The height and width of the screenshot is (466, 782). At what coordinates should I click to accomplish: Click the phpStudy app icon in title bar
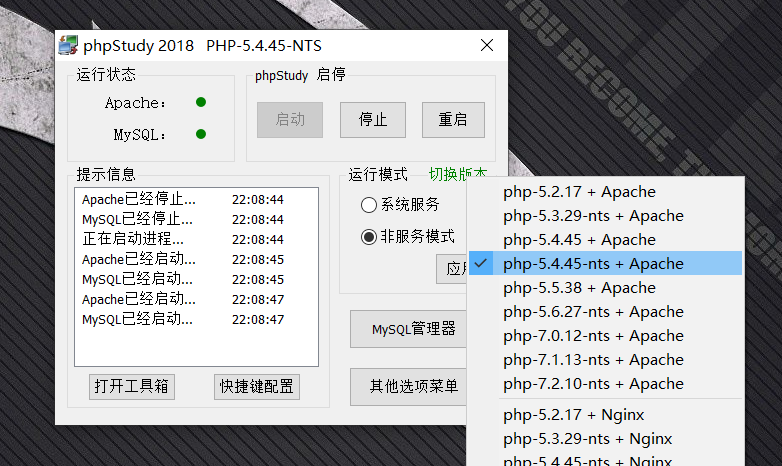tap(68, 45)
